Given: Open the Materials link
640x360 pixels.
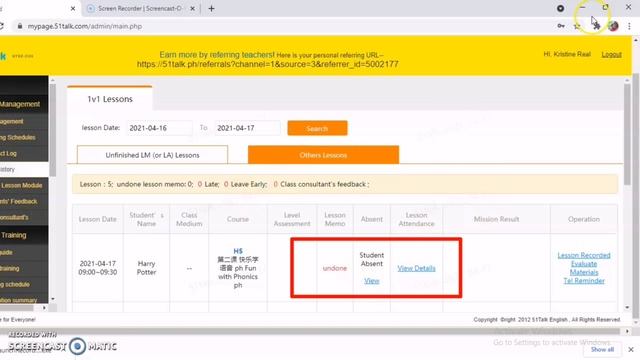Looking at the screenshot, I should coord(584,272).
